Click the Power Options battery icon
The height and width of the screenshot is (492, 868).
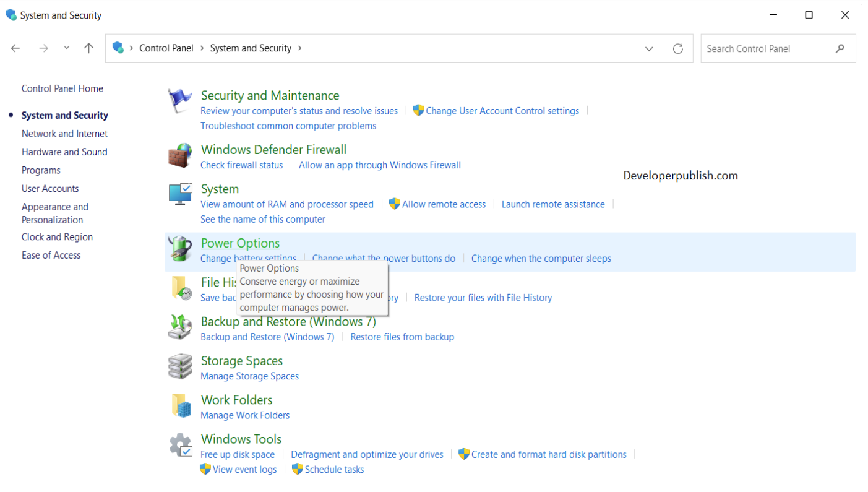pos(180,249)
